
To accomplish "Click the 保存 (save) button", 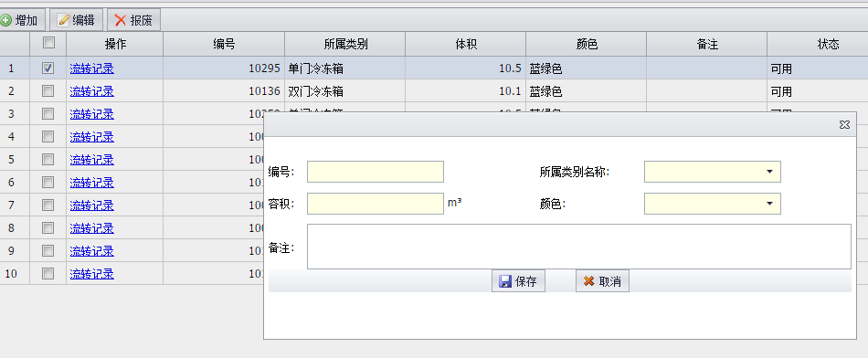I will (518, 281).
